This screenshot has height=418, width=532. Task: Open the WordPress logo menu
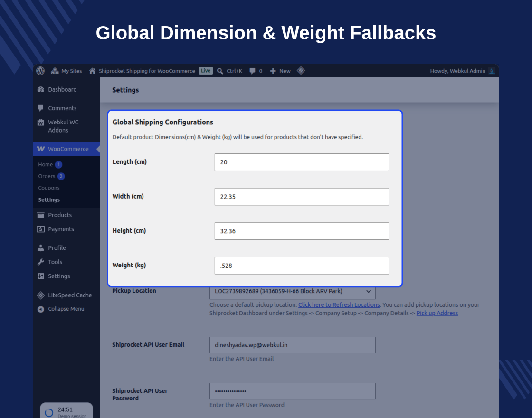[40, 71]
